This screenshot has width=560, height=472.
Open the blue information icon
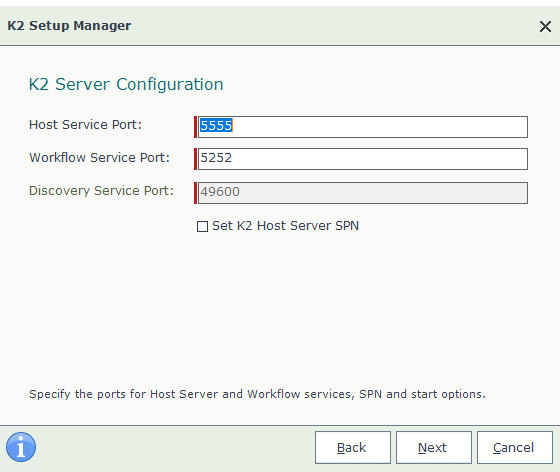pos(21,447)
